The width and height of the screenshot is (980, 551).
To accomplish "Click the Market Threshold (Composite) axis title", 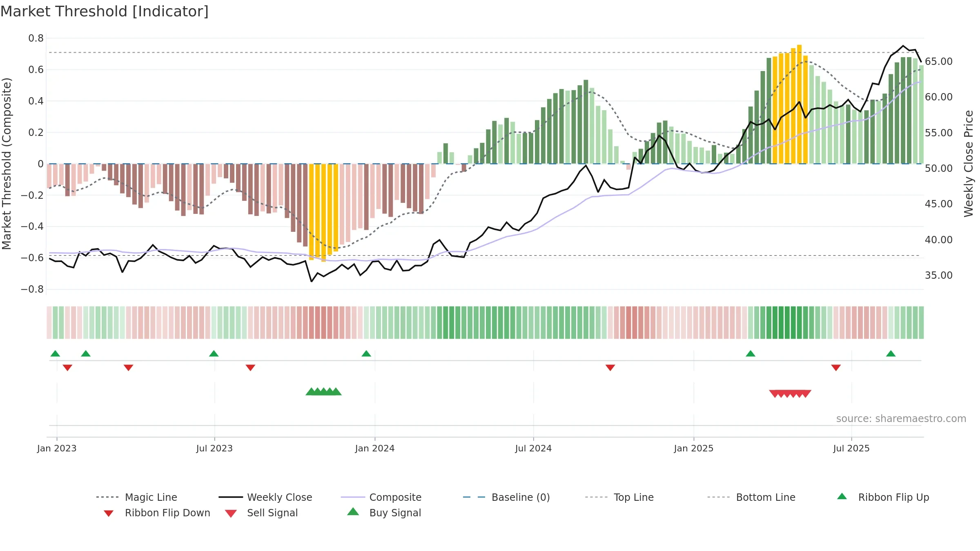I will (7, 164).
